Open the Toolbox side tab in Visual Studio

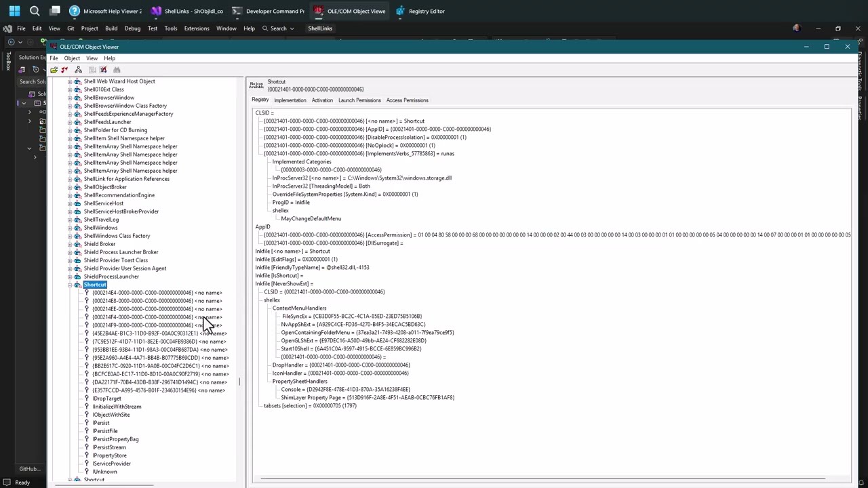point(8,61)
